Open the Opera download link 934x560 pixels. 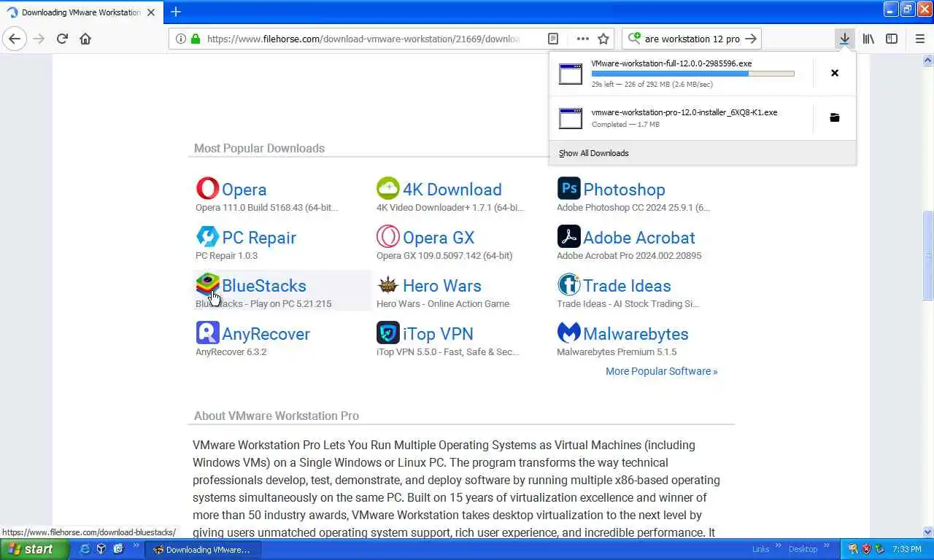244,190
